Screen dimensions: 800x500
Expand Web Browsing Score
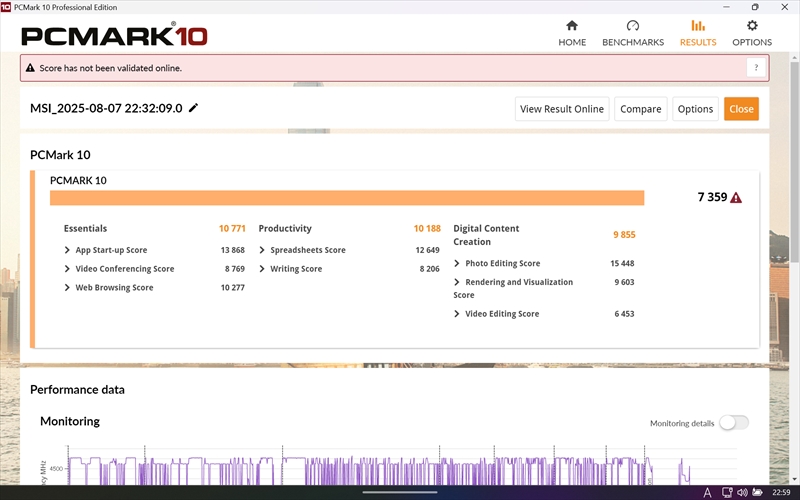pos(67,288)
